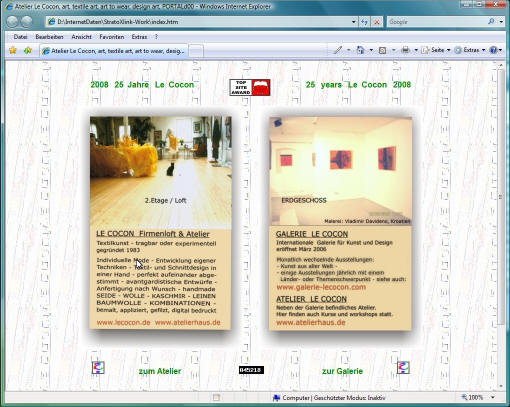The height and width of the screenshot is (407, 510).
Task: Click into the Google search box
Action: (x=437, y=22)
